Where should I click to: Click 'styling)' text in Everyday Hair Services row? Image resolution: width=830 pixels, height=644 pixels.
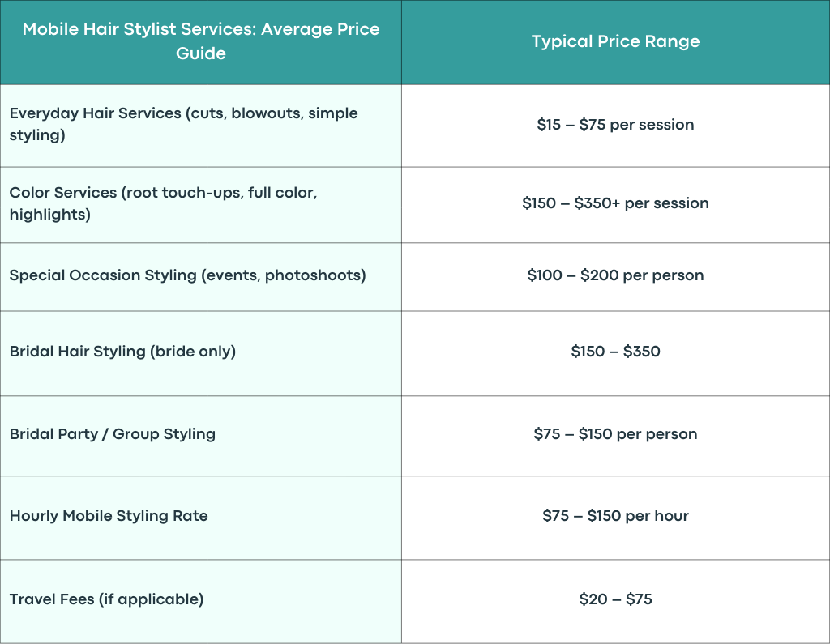37,135
